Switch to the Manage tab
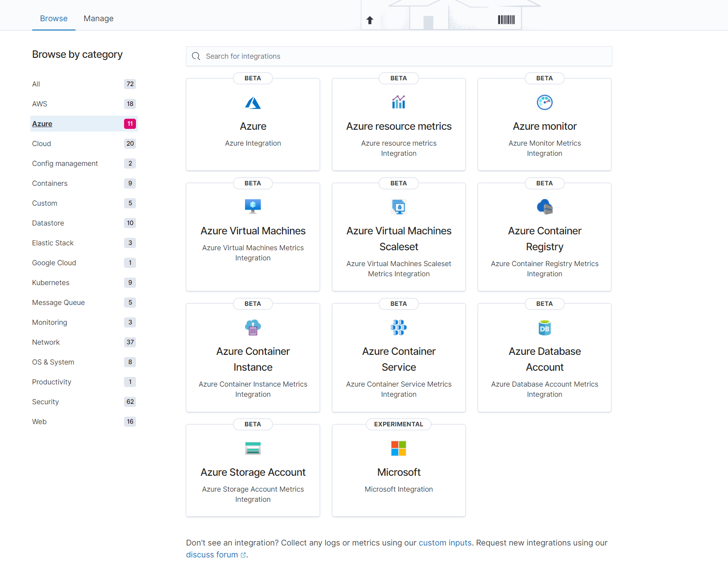Screen dimensions: 728x568 pyautogui.click(x=98, y=19)
